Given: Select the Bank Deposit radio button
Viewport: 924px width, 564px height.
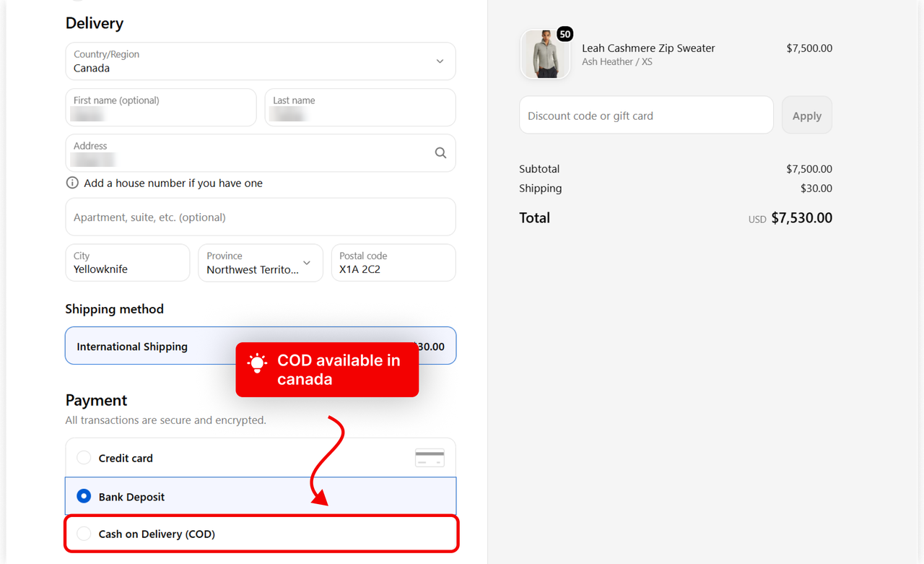Looking at the screenshot, I should [x=84, y=496].
